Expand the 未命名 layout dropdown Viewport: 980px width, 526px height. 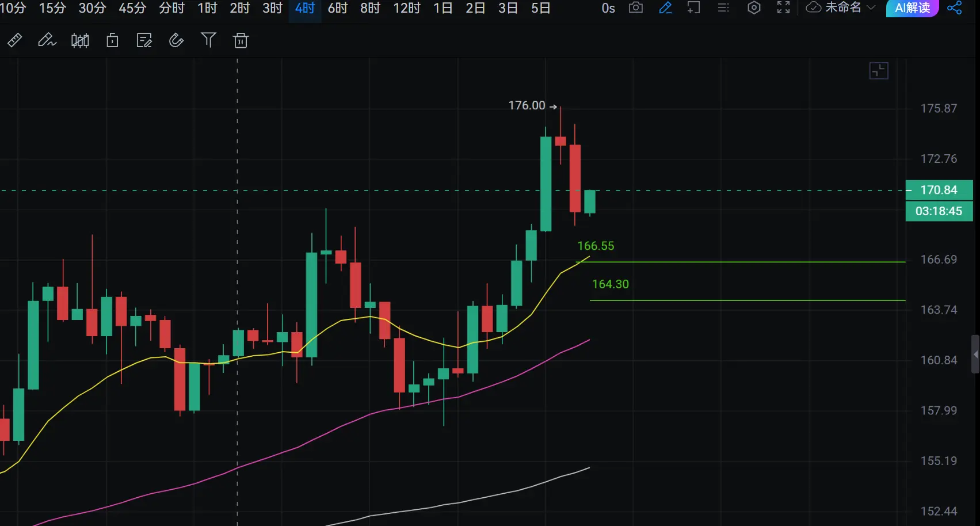[x=850, y=7]
